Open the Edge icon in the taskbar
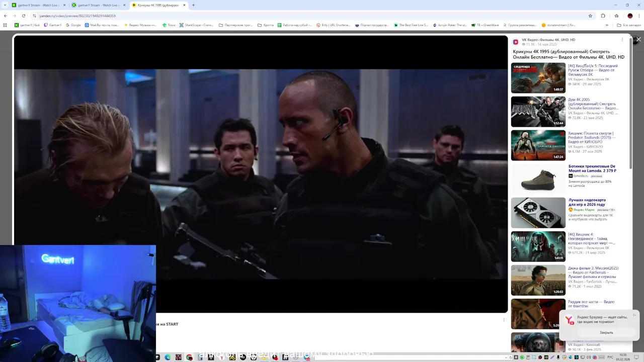This screenshot has height=362, width=644. (x=168, y=357)
